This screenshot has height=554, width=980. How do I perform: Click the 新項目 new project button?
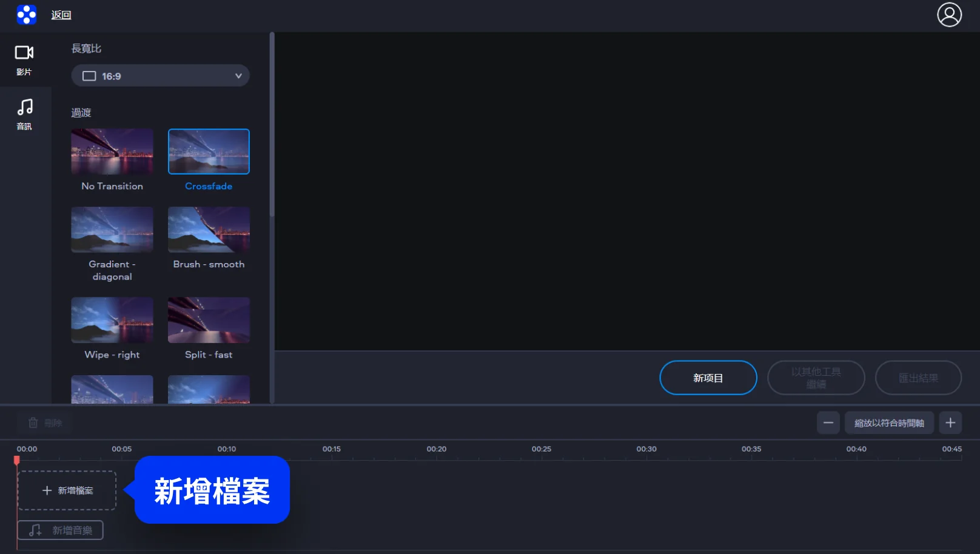(x=708, y=378)
